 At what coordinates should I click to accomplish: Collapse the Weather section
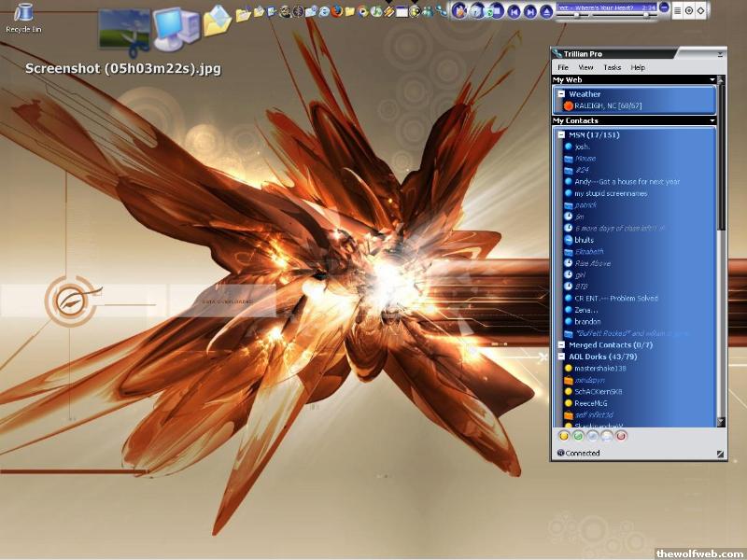click(x=561, y=94)
